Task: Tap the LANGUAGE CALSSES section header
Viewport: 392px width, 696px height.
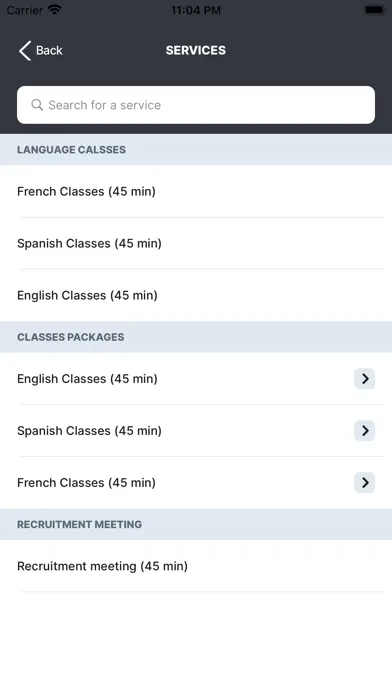Action: (196, 150)
